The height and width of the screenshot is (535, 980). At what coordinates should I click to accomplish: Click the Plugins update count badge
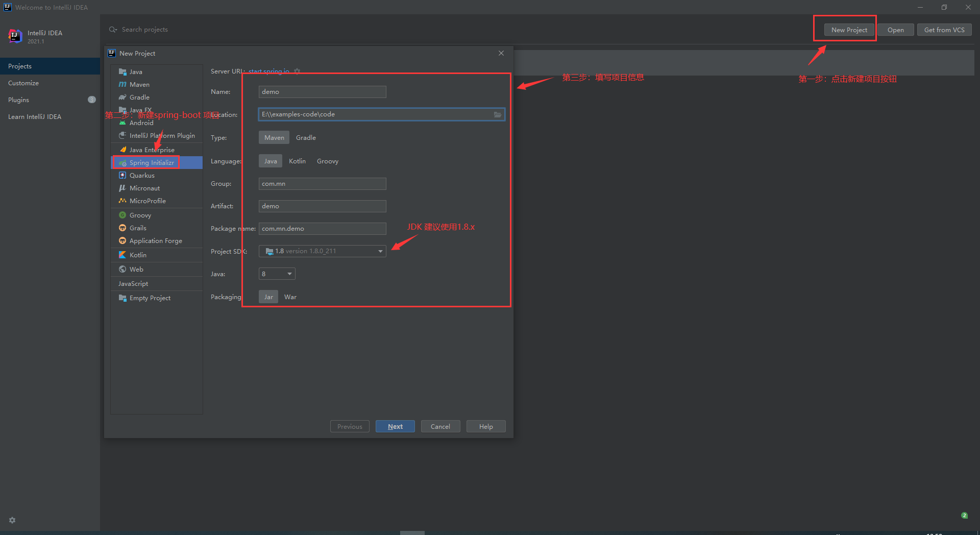point(92,100)
